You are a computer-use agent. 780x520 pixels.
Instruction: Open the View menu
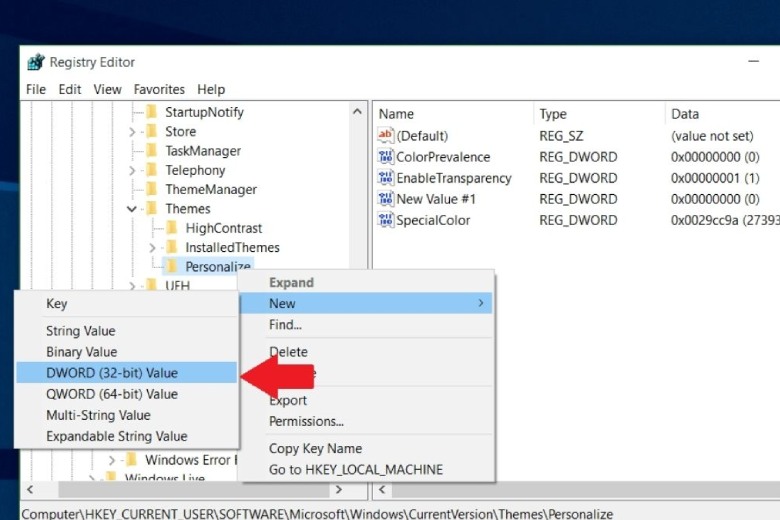coord(107,90)
